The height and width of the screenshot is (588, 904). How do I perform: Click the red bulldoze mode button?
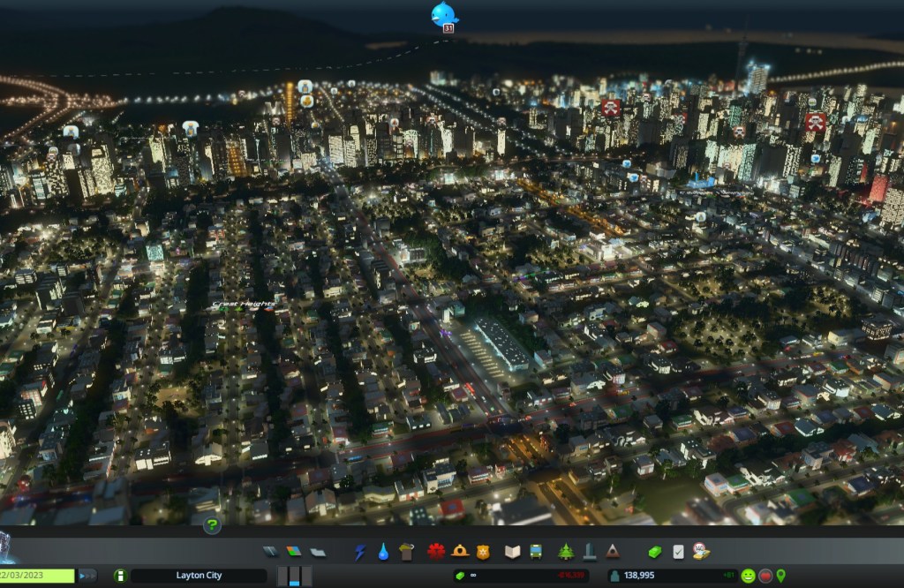765,576
